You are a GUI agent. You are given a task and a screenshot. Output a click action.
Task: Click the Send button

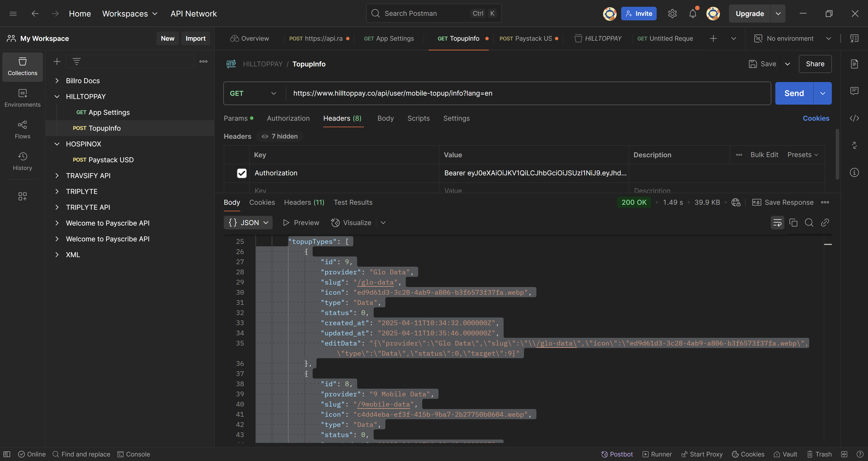pos(794,93)
